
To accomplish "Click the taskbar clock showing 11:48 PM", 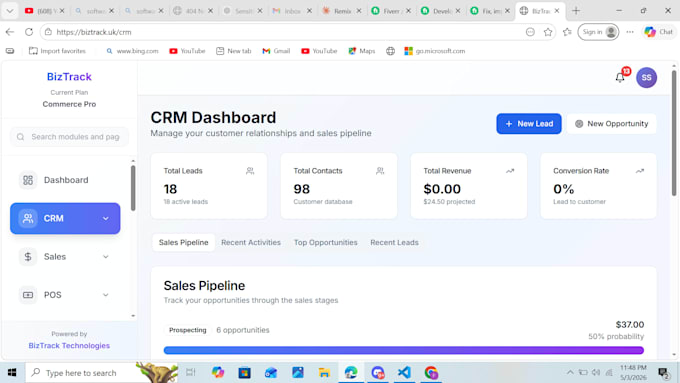I will [633, 372].
